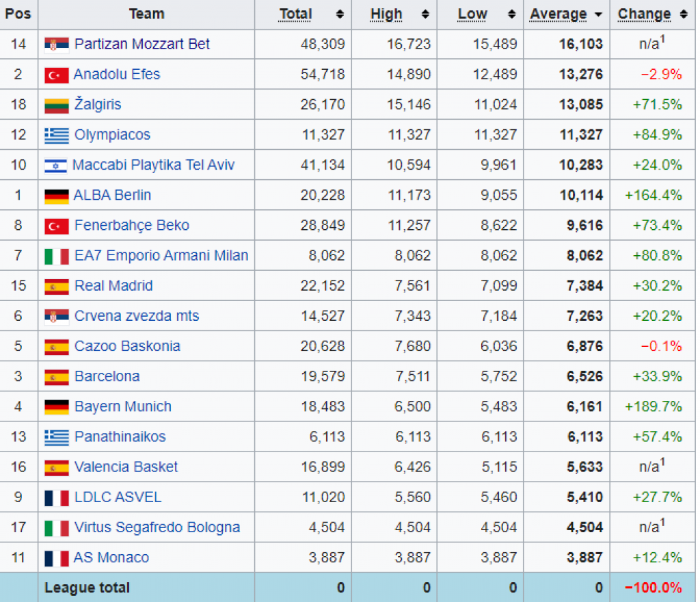
Task: Click the French flag next to AS Monaco
Action: tap(57, 558)
